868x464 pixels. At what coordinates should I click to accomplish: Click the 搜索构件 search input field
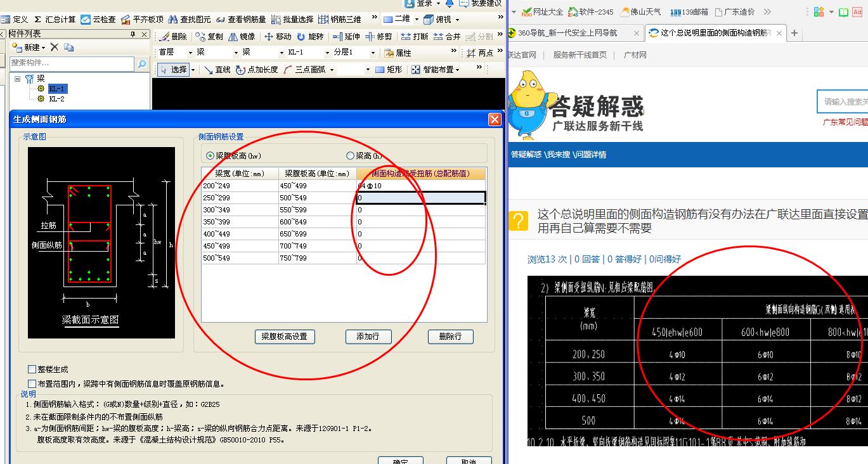point(72,63)
